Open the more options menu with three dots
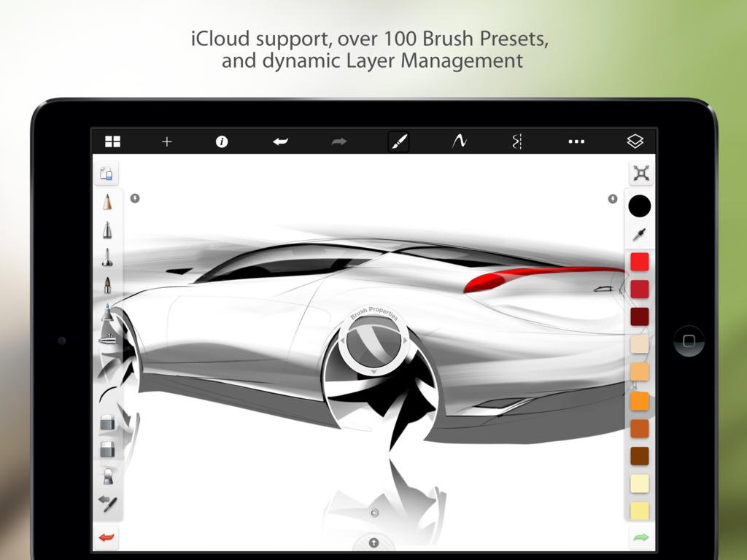The width and height of the screenshot is (747, 560). pos(576,141)
